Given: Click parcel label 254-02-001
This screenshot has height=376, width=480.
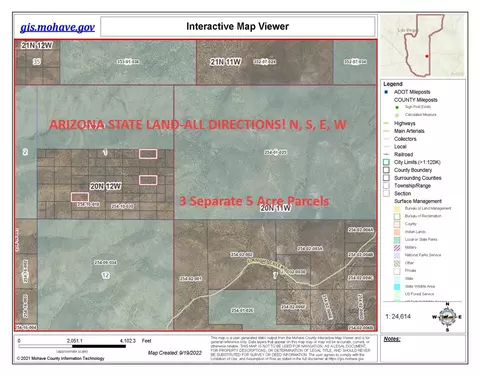Looking at the screenshot, I should pyautogui.click(x=191, y=279).
